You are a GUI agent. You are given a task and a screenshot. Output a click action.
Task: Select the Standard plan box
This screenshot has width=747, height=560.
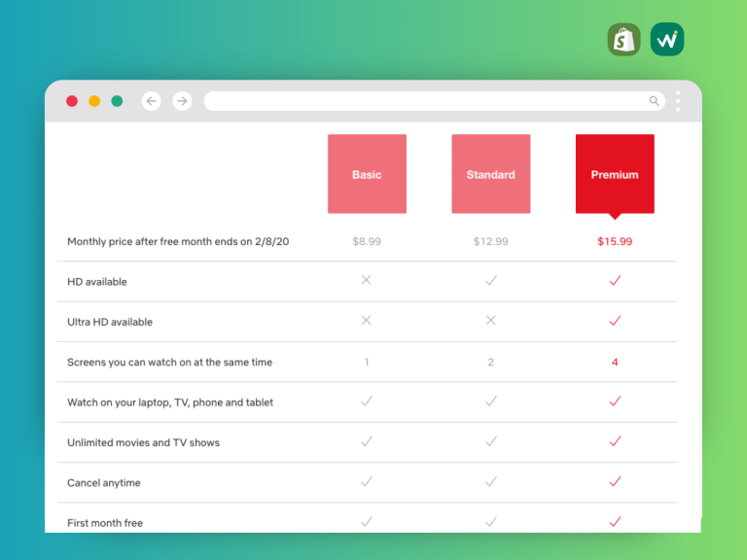tap(490, 174)
